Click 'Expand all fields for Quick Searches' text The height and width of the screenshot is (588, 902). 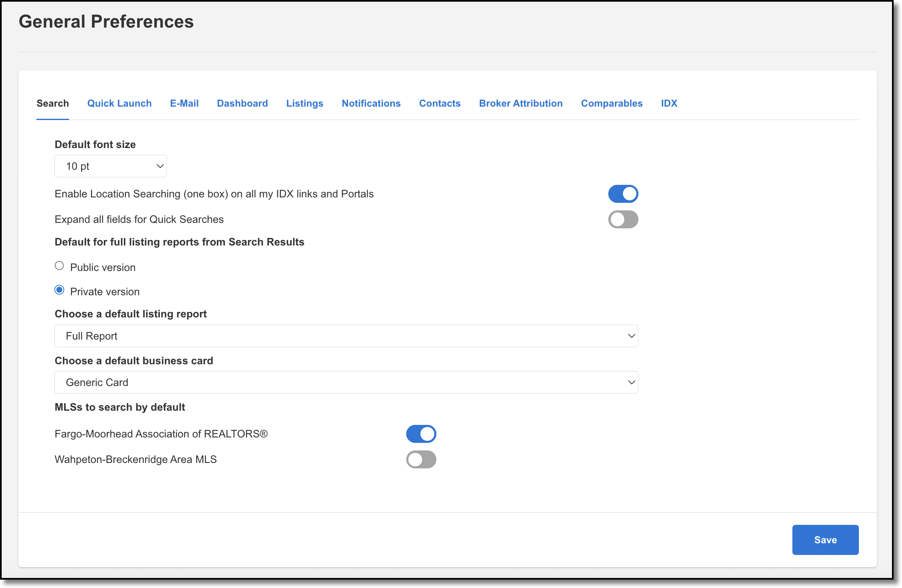pos(139,220)
